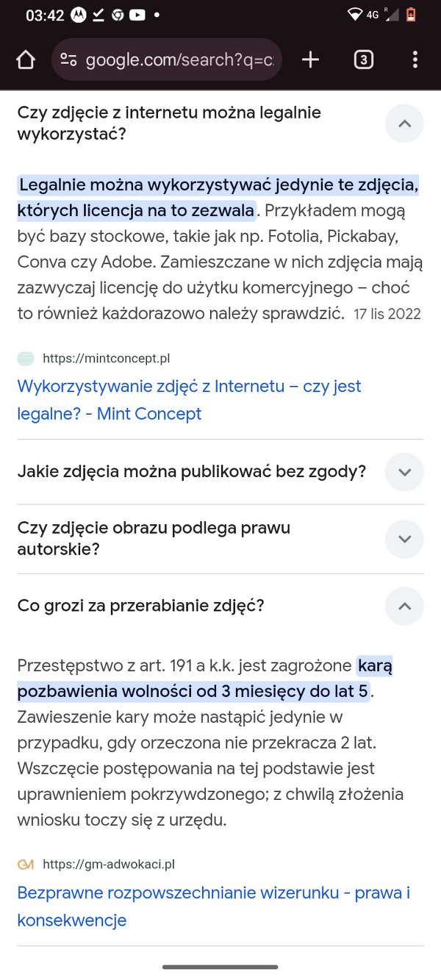The width and height of the screenshot is (441, 980).
Task: Tap the gm-adwokaci.pl favicon
Action: 26,865
